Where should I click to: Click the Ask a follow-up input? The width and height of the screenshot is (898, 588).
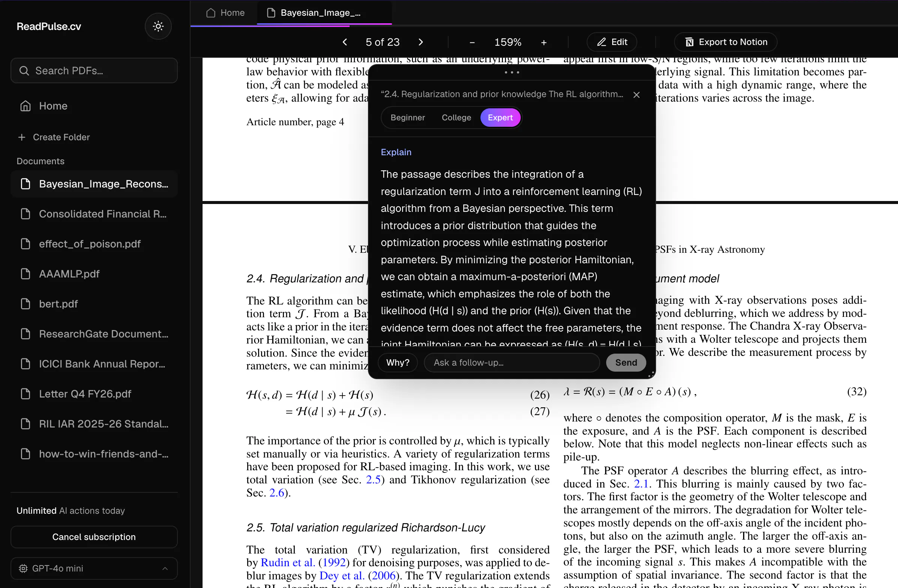pos(512,363)
